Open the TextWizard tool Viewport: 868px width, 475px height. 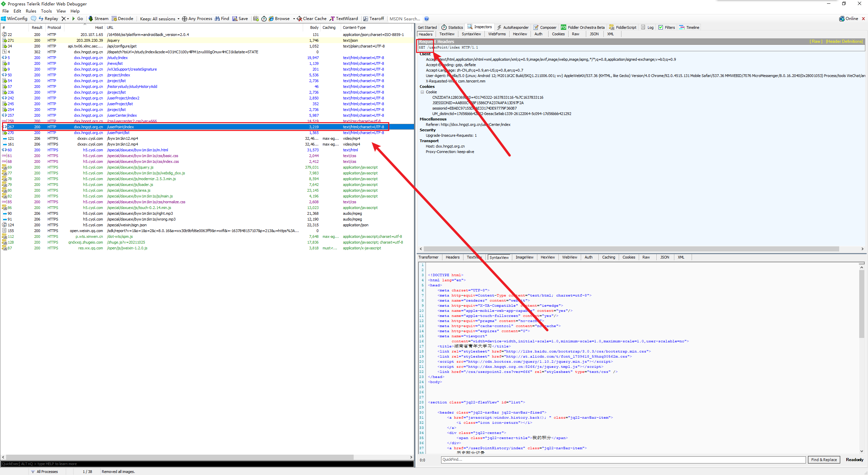click(x=344, y=19)
